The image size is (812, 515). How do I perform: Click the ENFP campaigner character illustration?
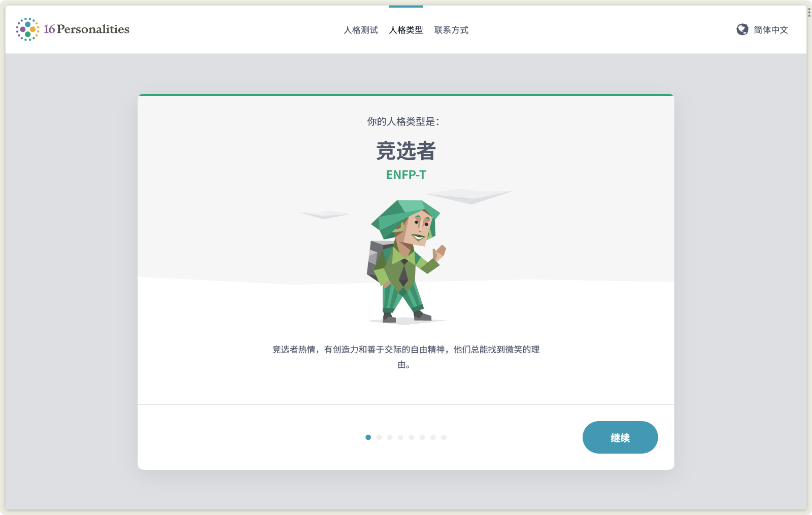tap(406, 261)
